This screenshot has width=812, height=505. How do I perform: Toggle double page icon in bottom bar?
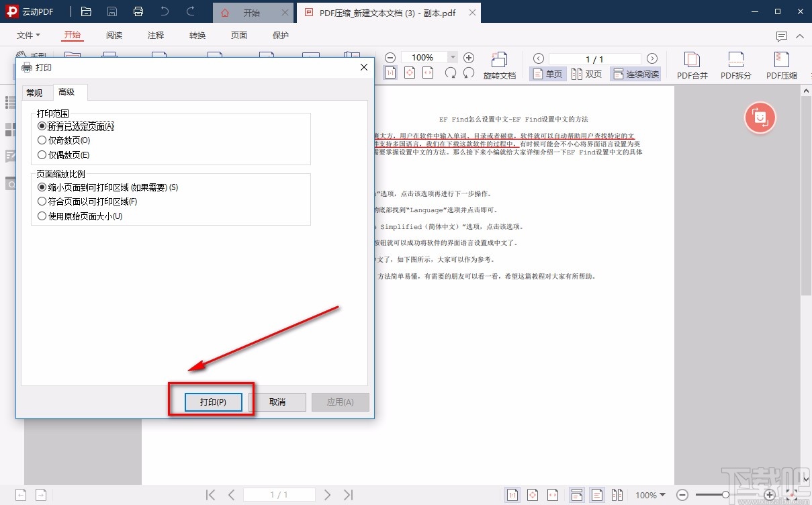[617, 495]
